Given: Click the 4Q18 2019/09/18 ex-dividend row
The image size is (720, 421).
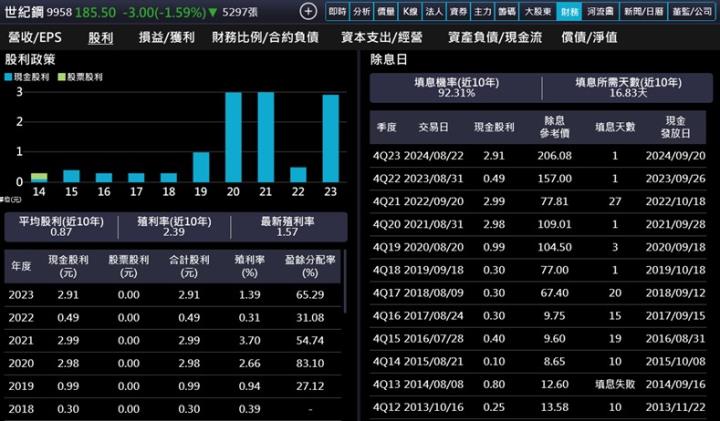Looking at the screenshot, I should click(539, 270).
